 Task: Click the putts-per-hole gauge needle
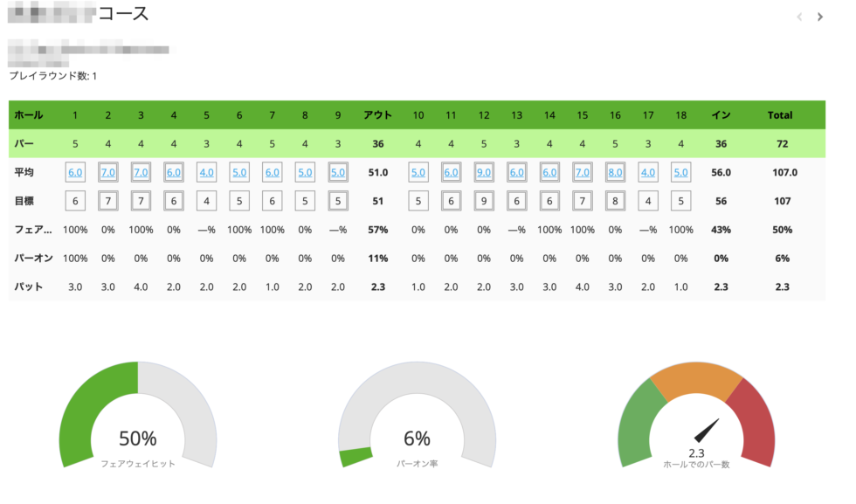707,430
